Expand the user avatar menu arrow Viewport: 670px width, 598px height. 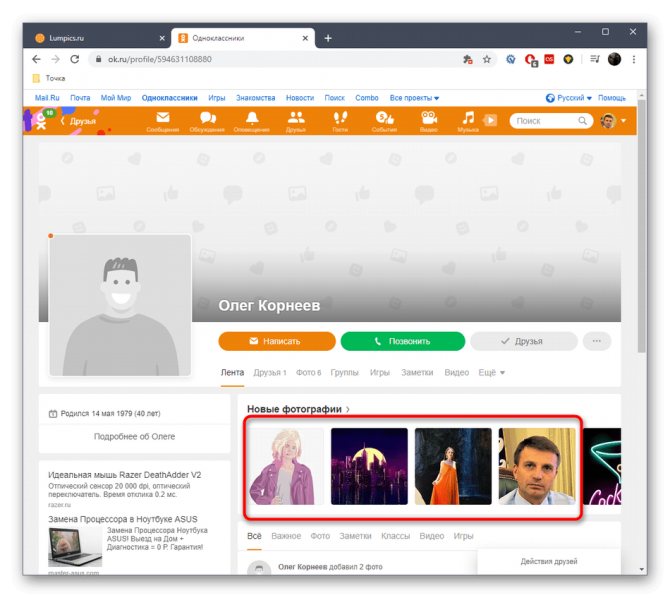tap(623, 121)
